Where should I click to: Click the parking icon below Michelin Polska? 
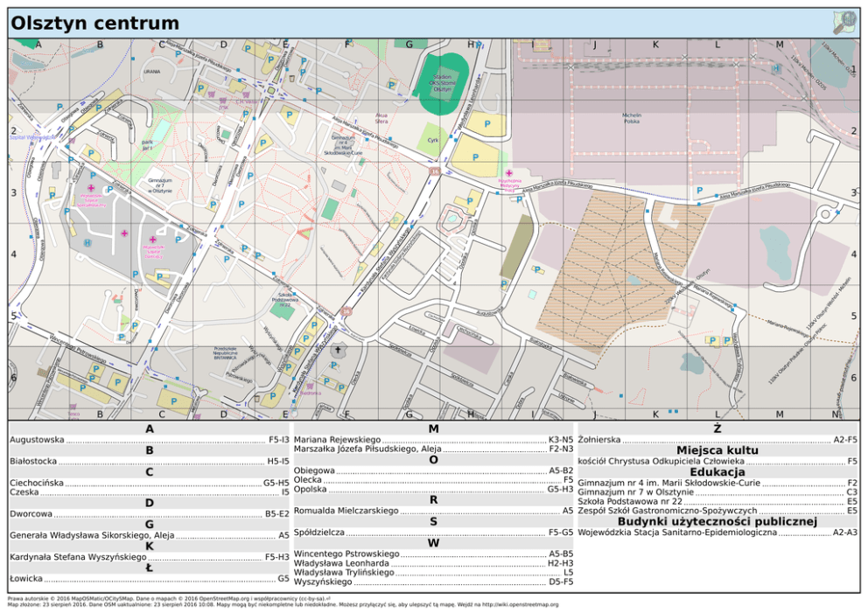tap(698, 191)
